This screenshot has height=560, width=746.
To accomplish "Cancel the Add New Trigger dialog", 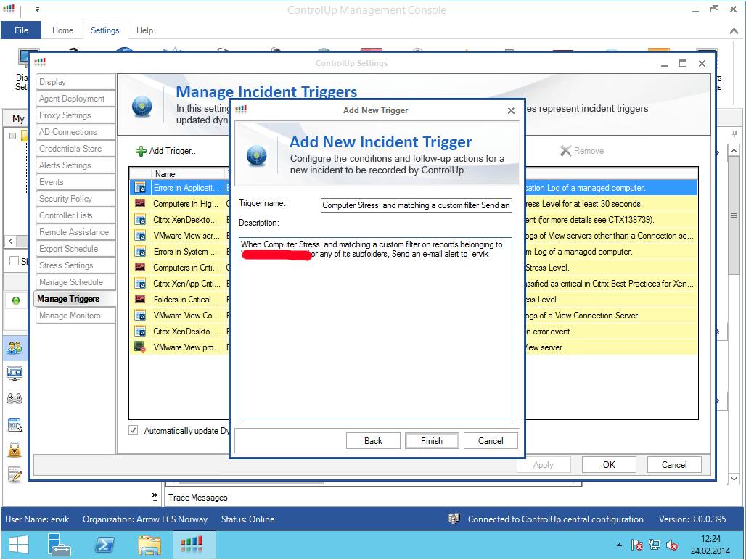I will (x=491, y=441).
